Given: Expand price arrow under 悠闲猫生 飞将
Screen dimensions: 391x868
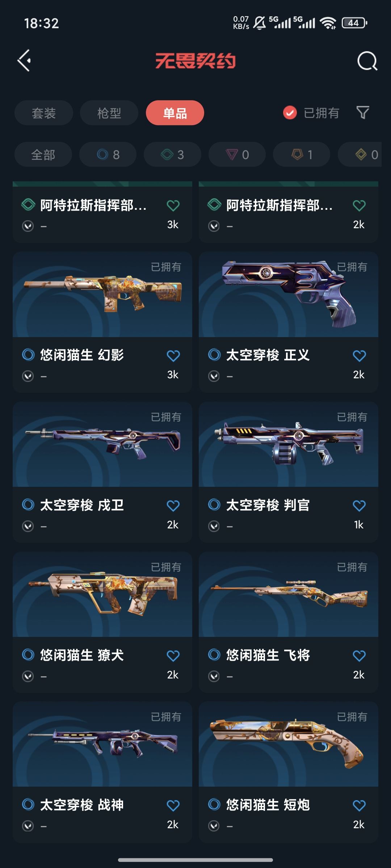Looking at the screenshot, I should click(x=214, y=676).
